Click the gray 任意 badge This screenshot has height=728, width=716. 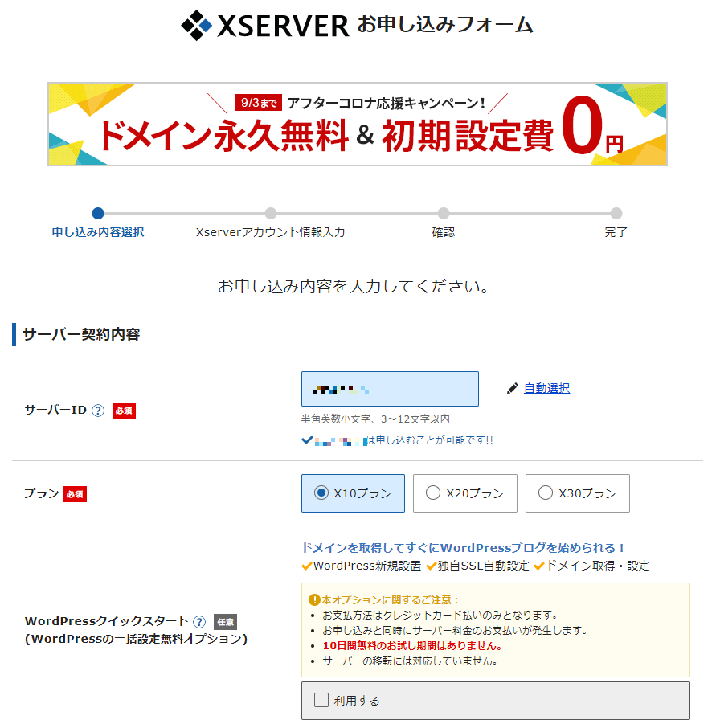(x=225, y=622)
